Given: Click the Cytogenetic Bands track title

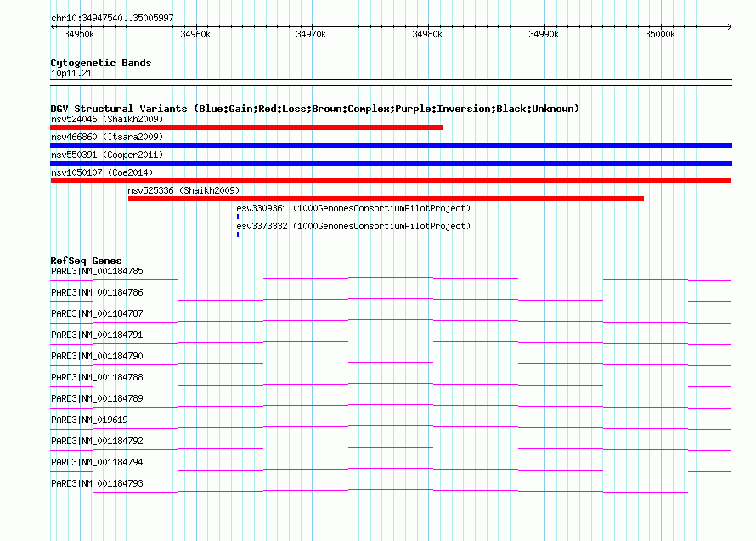Looking at the screenshot, I should [101, 63].
